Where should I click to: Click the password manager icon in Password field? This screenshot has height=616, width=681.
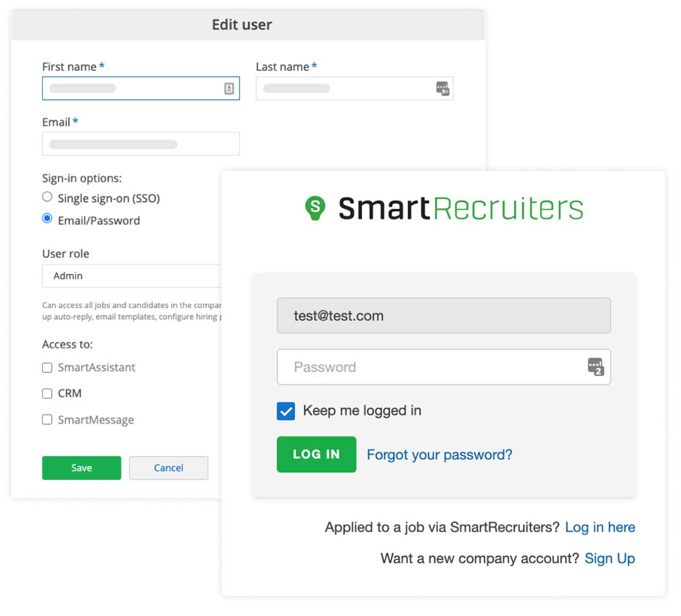pyautogui.click(x=595, y=367)
